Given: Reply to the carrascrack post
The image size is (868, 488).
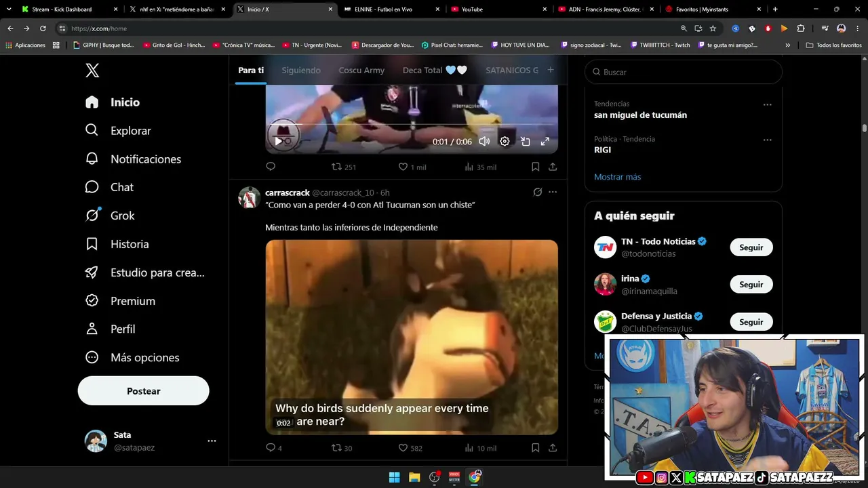Looking at the screenshot, I should tap(273, 448).
